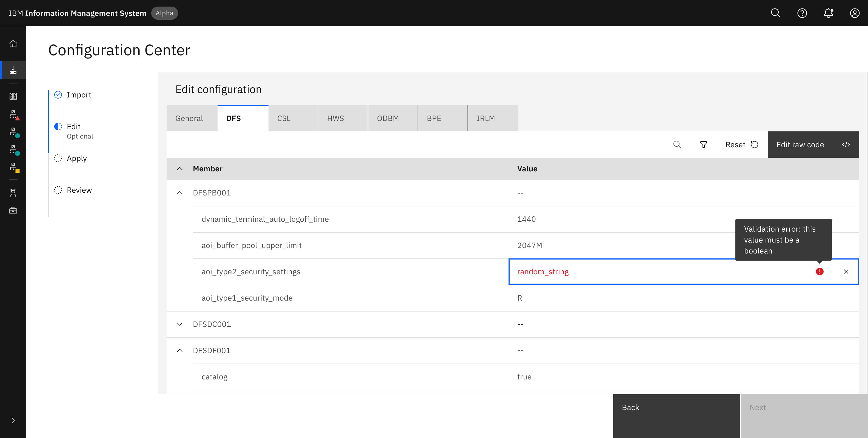The width and height of the screenshot is (868, 438).
Task: Select the DFS tab
Action: [243, 119]
